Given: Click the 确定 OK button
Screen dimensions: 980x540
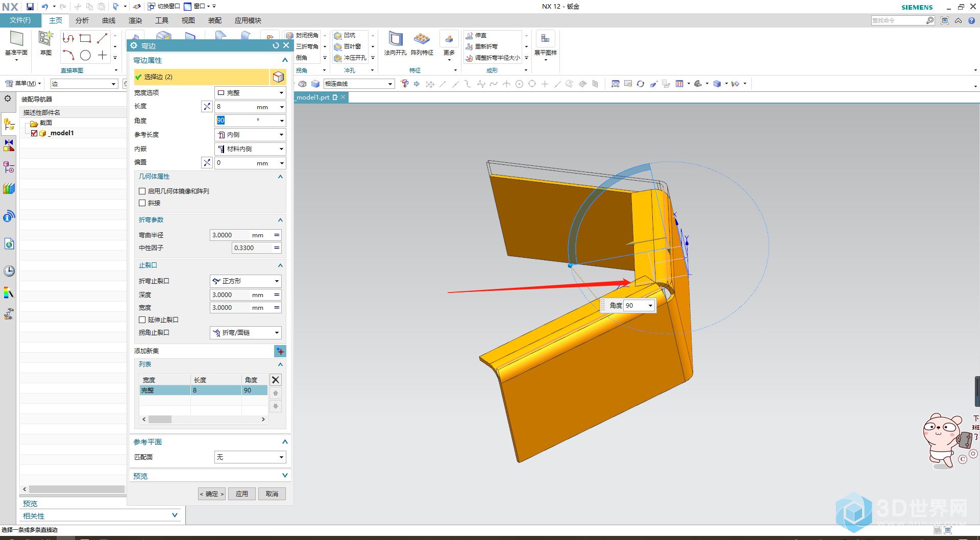Looking at the screenshot, I should (212, 494).
